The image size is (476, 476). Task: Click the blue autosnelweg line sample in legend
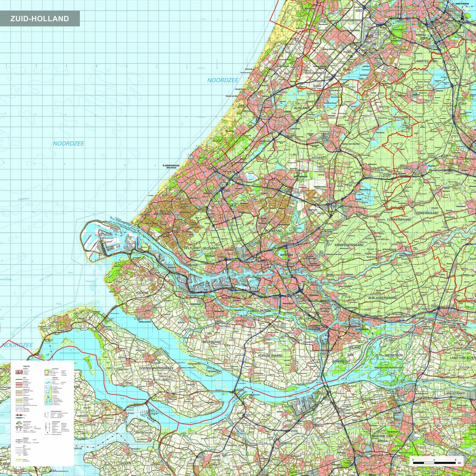pyautogui.click(x=19, y=380)
